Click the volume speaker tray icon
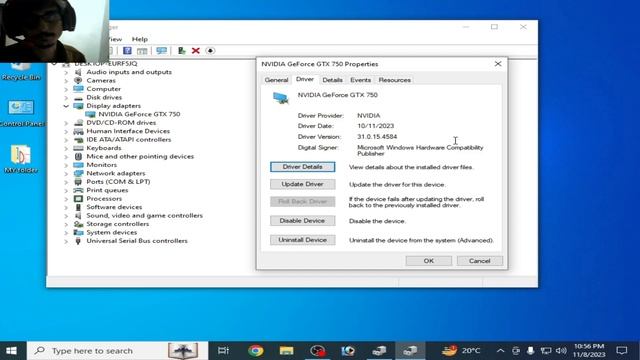The width and height of the screenshot is (640, 360). (x=561, y=351)
